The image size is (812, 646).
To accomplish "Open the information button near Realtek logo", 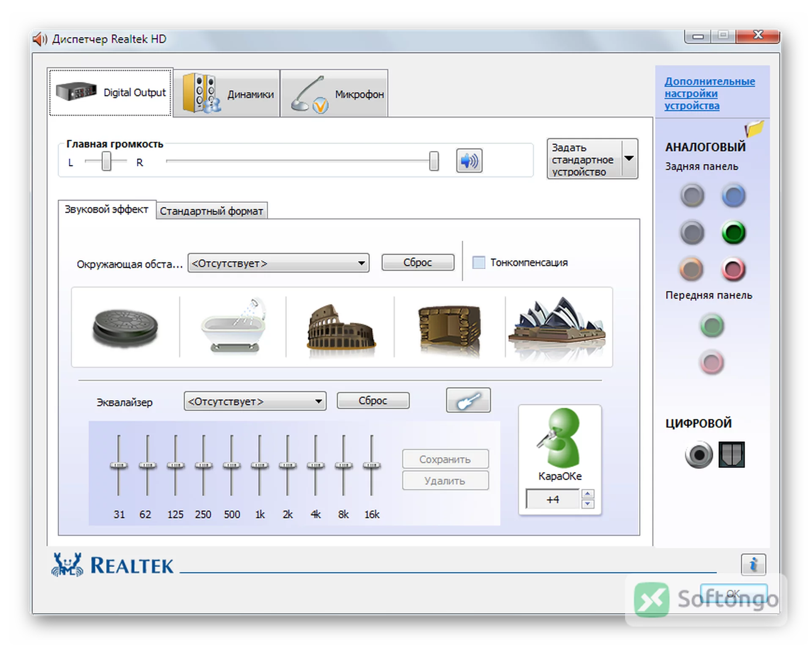I will [x=753, y=564].
